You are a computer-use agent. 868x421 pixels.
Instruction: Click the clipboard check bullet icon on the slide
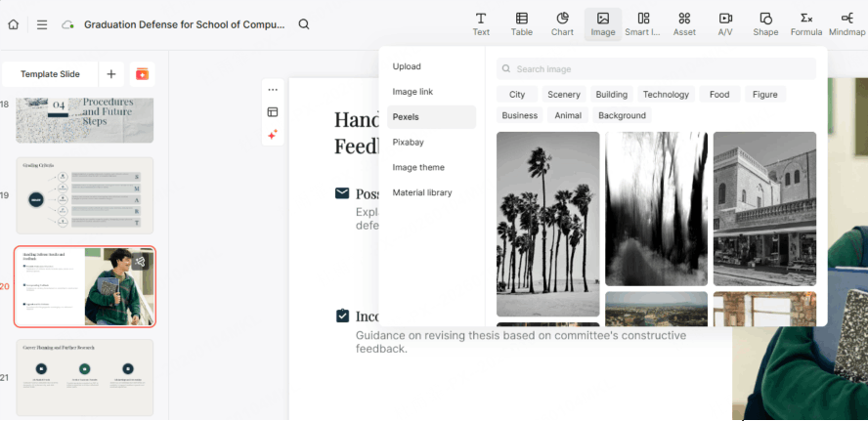(343, 316)
